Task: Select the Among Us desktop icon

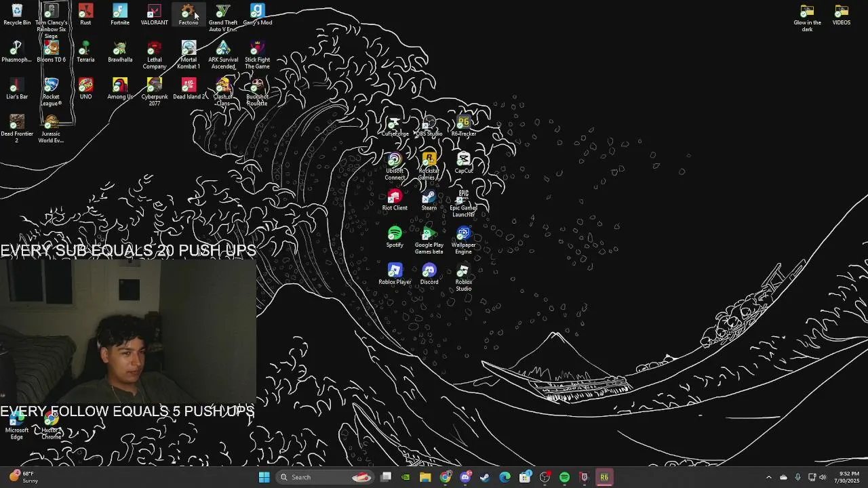Action: pos(120,89)
